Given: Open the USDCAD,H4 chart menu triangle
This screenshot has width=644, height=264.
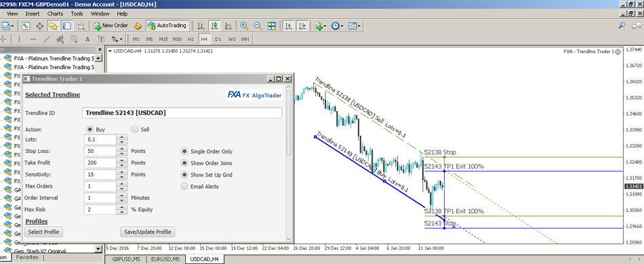Looking at the screenshot, I should [110, 51].
